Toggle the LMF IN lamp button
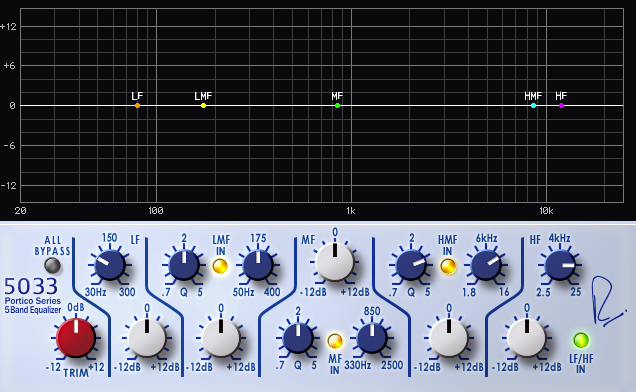This screenshot has height=392, width=636. [220, 266]
